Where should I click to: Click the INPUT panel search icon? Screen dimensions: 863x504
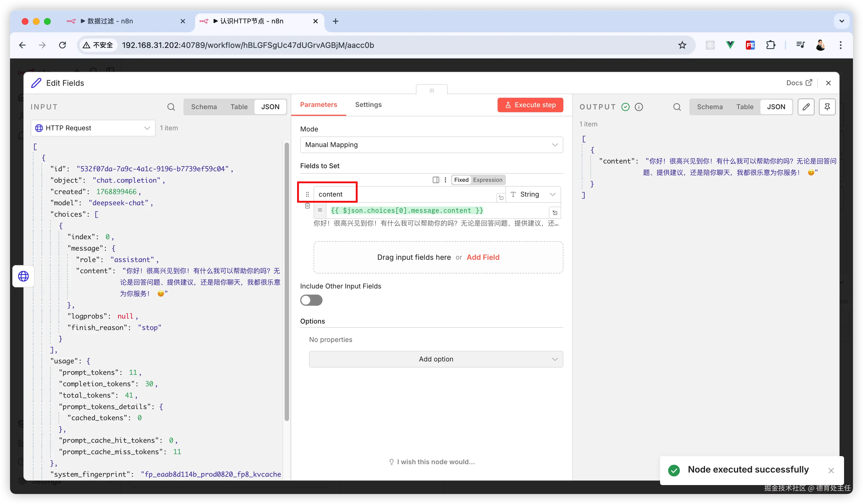point(171,107)
